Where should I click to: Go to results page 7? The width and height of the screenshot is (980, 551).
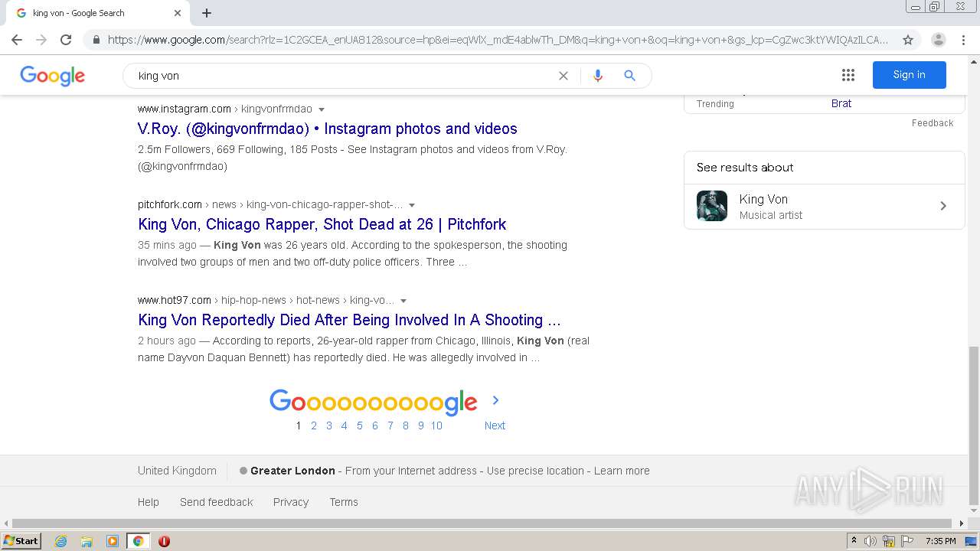(390, 425)
